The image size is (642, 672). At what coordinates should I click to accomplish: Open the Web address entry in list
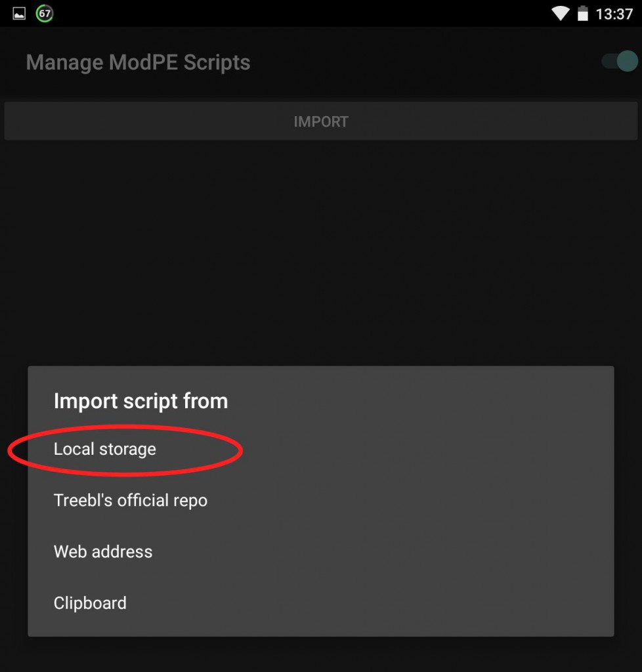[x=103, y=552]
